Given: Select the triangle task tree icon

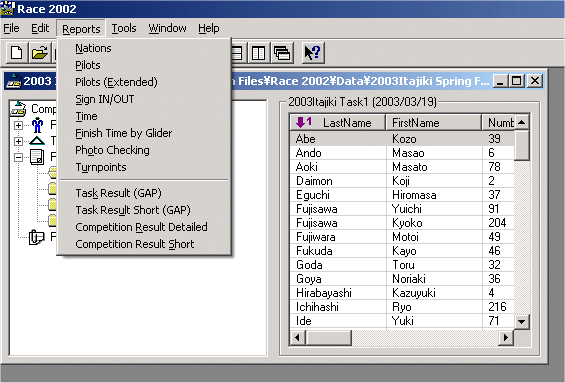Looking at the screenshot, I should point(37,141).
